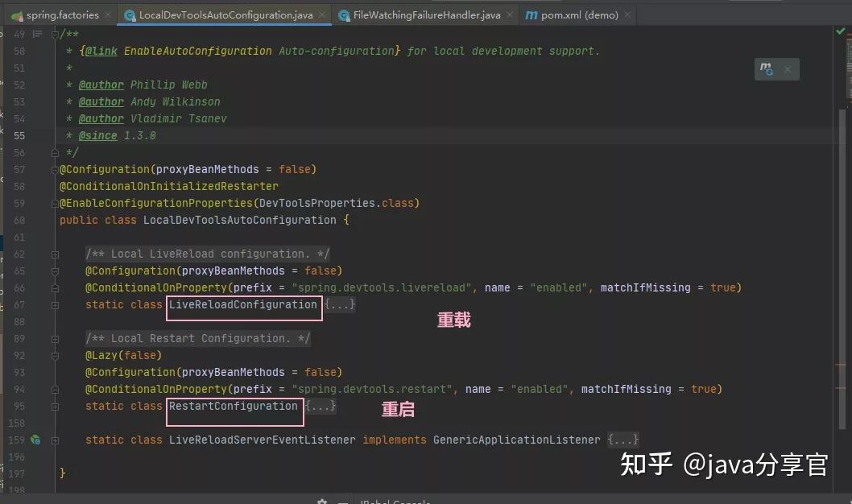Click the Maven reload changes icon
The image size is (852, 504).
tap(766, 69)
